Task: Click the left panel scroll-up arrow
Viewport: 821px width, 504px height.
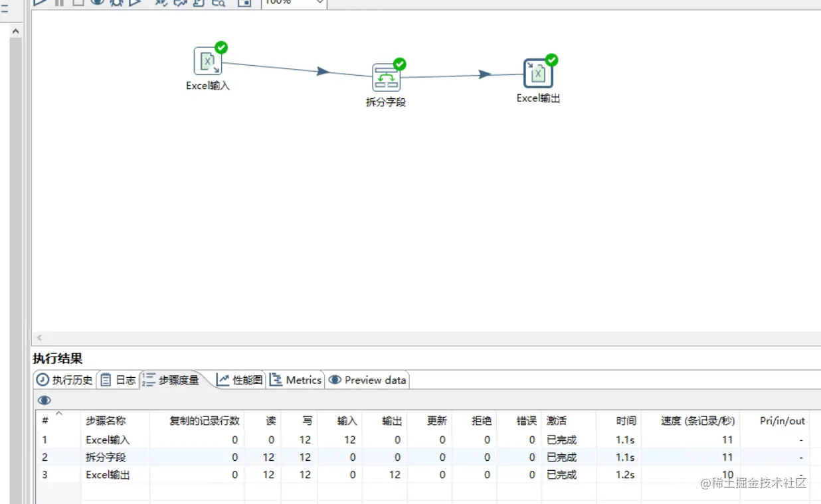Action: click(x=15, y=31)
